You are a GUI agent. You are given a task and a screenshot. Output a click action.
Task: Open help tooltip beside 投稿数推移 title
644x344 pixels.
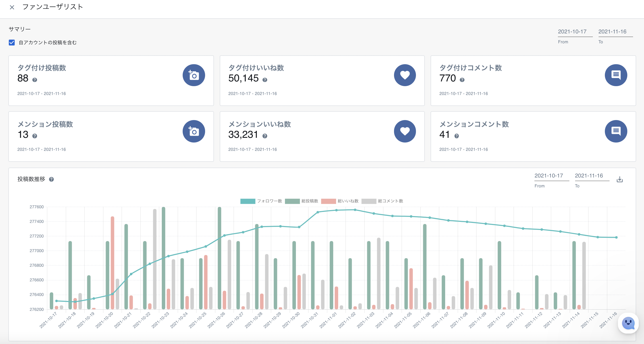(51, 179)
